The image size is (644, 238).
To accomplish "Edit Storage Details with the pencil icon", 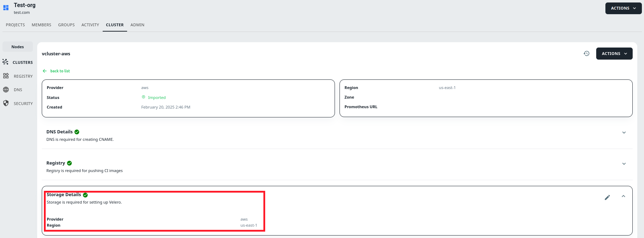I will click(x=608, y=197).
